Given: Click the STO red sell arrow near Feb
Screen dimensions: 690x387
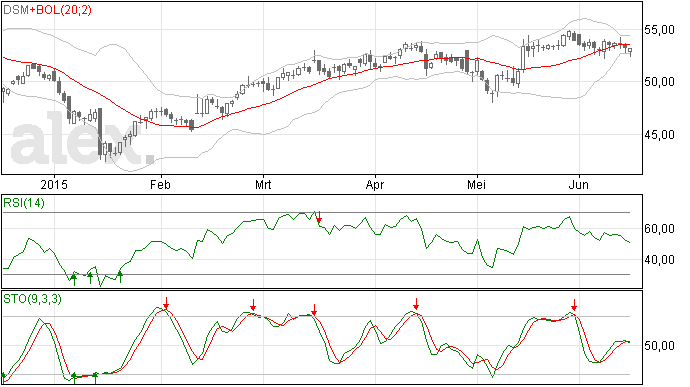Looking at the screenshot, I should (x=166, y=303).
